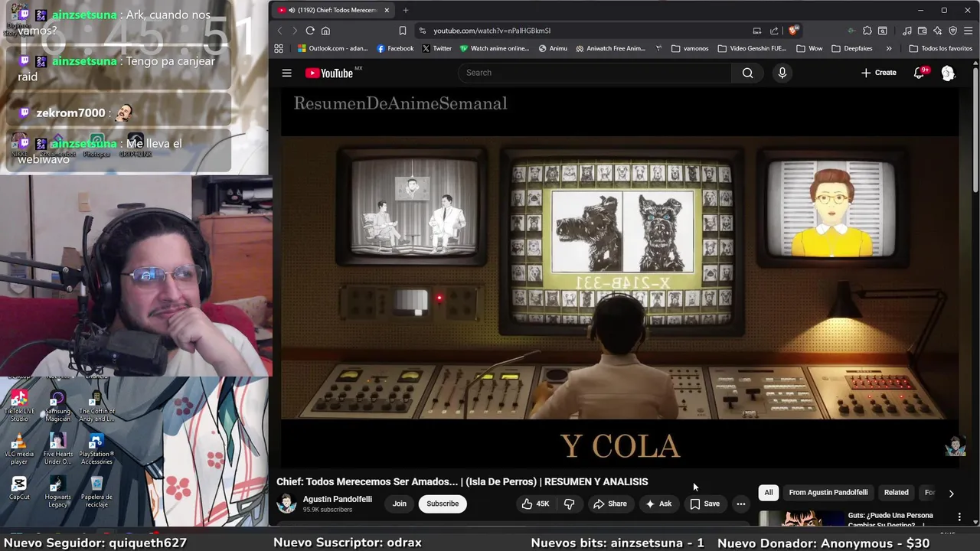Open The Coffin of Andy desktop icon
The height and width of the screenshot is (551, 980).
pyautogui.click(x=96, y=406)
